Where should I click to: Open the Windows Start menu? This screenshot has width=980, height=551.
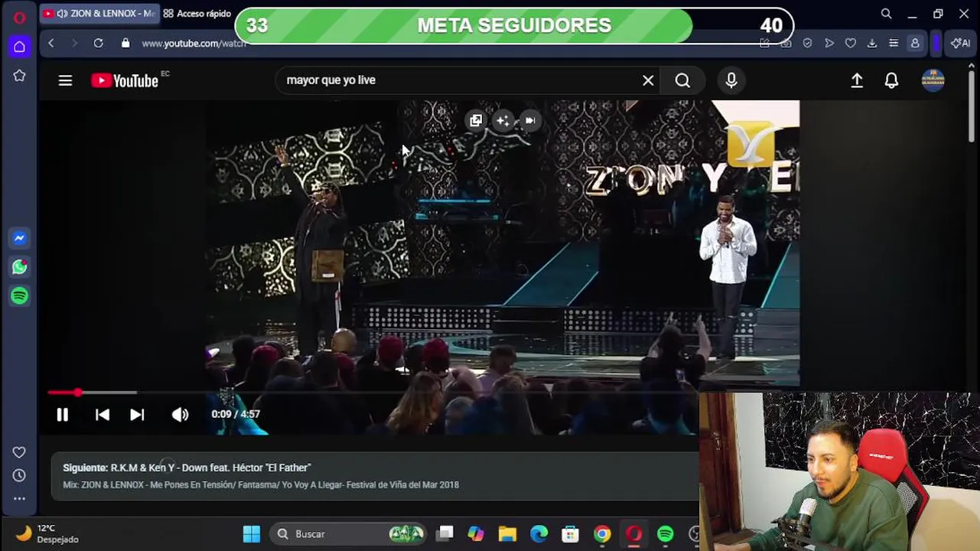[252, 534]
